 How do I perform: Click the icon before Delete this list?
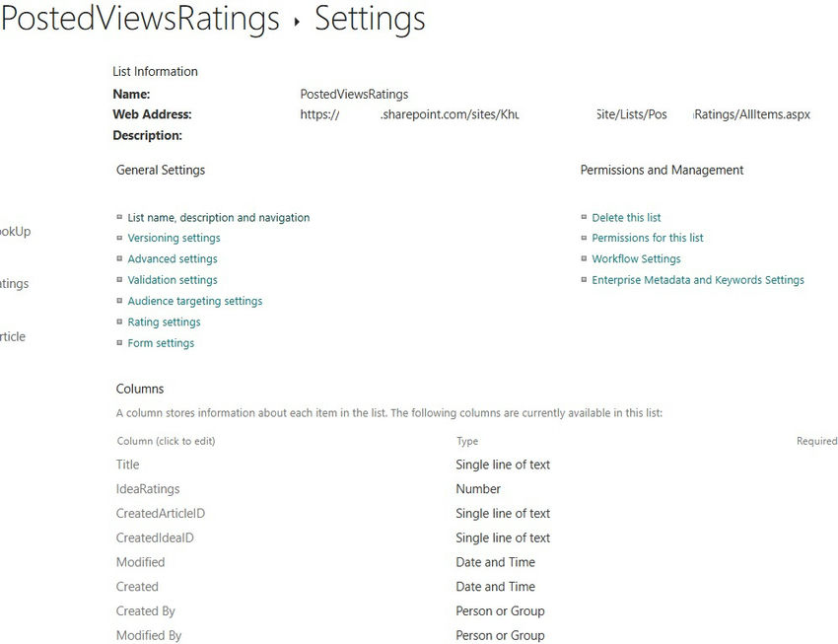point(584,217)
